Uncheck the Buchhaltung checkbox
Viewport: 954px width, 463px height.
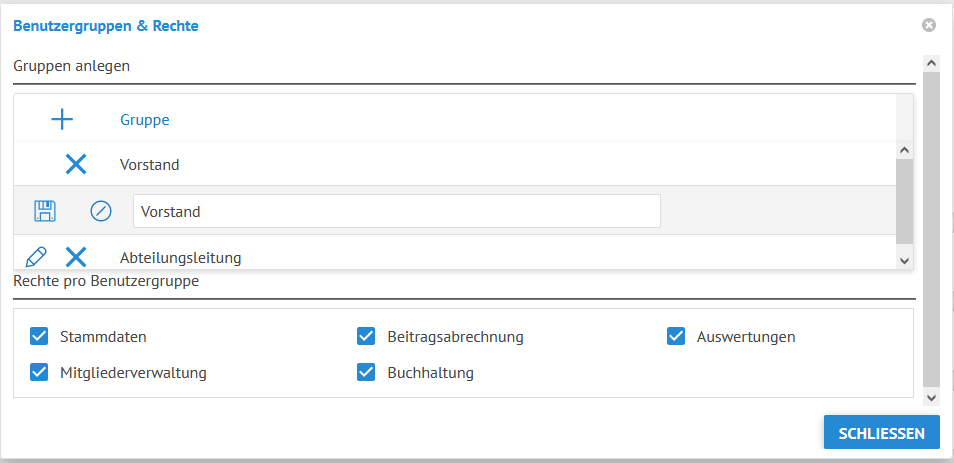coord(366,372)
